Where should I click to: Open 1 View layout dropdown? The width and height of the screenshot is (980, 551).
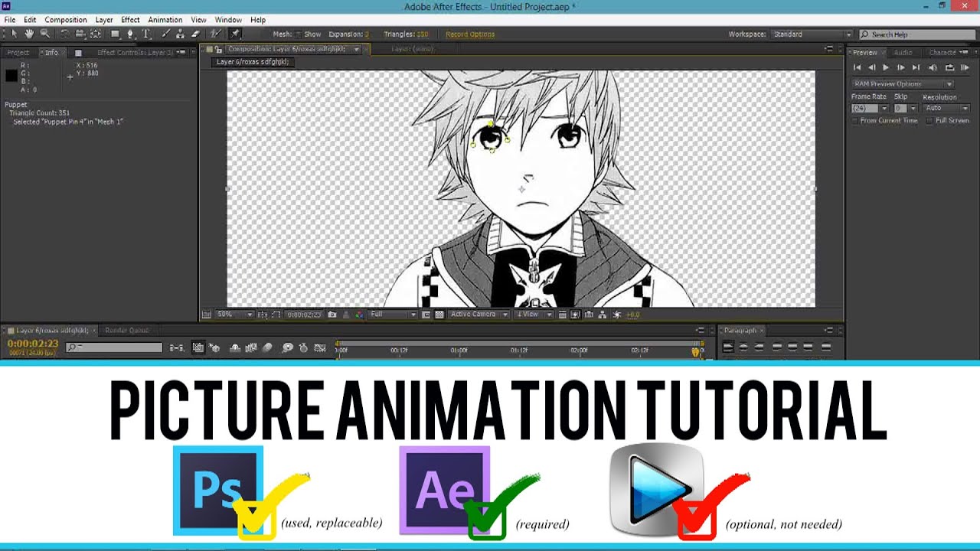tap(534, 315)
